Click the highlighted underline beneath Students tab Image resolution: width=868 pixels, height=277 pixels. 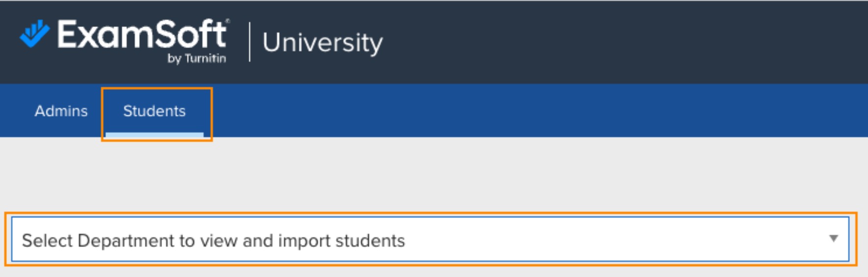pyautogui.click(x=154, y=134)
